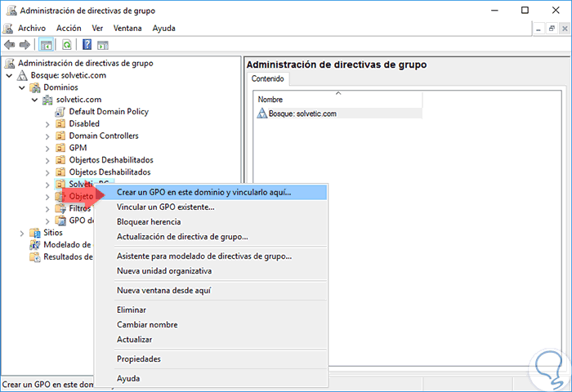Click the Dominios folder icon

tap(35, 87)
